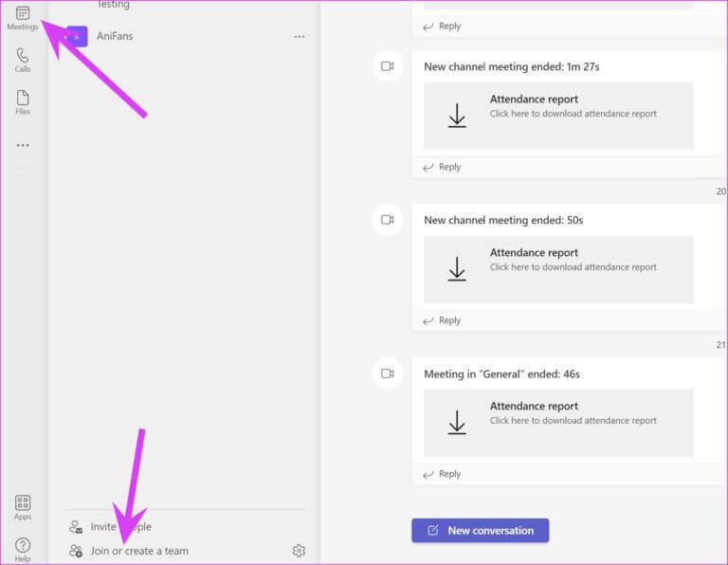
Task: Open the Help icon
Action: [x=23, y=550]
